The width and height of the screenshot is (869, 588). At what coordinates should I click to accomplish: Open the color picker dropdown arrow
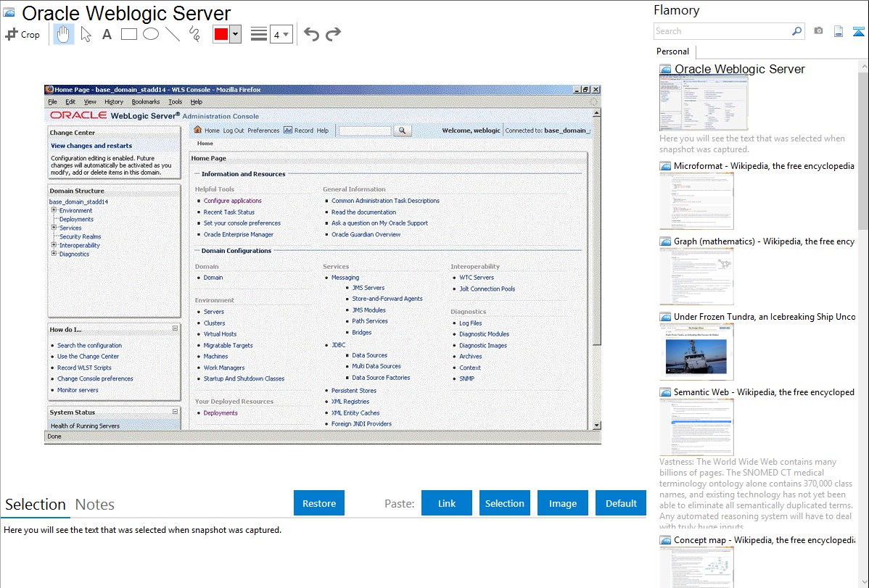tap(236, 34)
